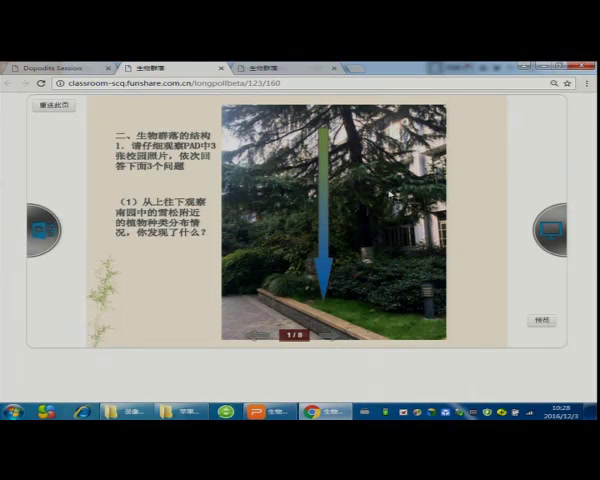Close the active second browser tab
This screenshot has height=480, width=600.
pyautogui.click(x=224, y=68)
